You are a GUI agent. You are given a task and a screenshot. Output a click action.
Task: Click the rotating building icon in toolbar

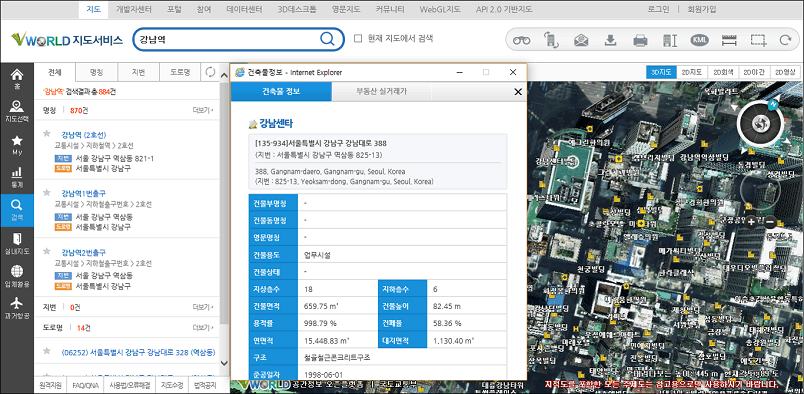(x=551, y=40)
